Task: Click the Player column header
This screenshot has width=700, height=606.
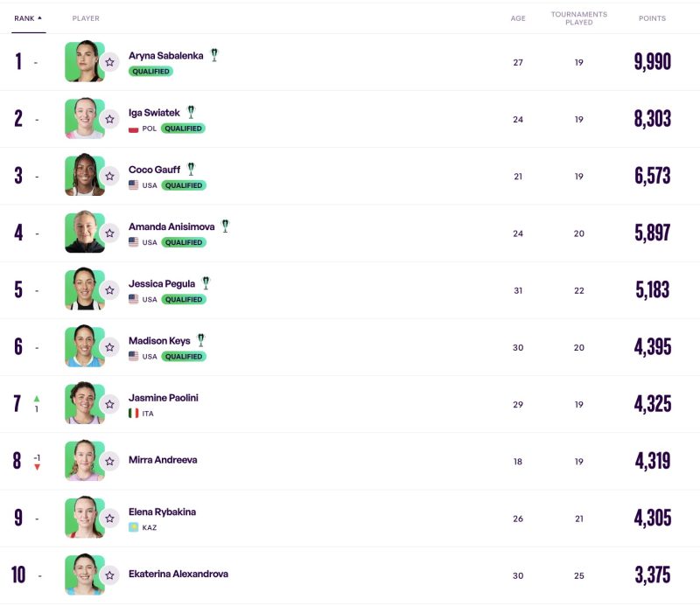Action: [x=86, y=18]
